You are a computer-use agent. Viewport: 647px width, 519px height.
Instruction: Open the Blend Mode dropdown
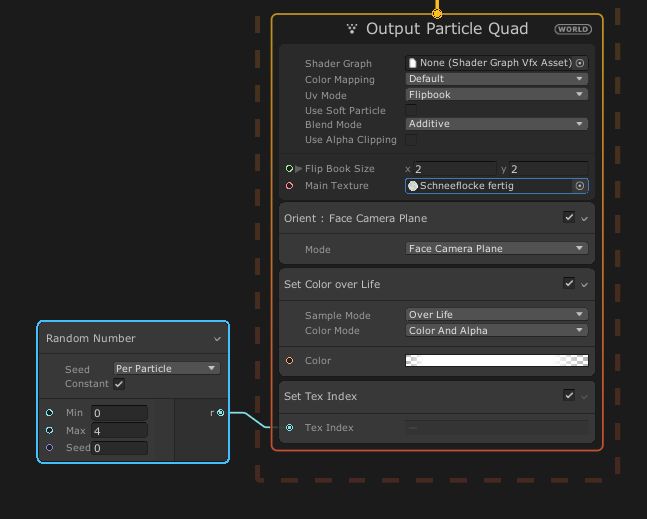[496, 124]
